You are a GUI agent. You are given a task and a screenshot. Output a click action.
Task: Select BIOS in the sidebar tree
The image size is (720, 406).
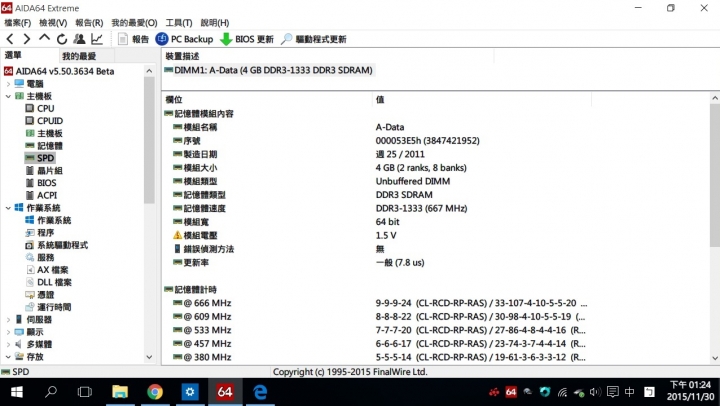pyautogui.click(x=41, y=183)
